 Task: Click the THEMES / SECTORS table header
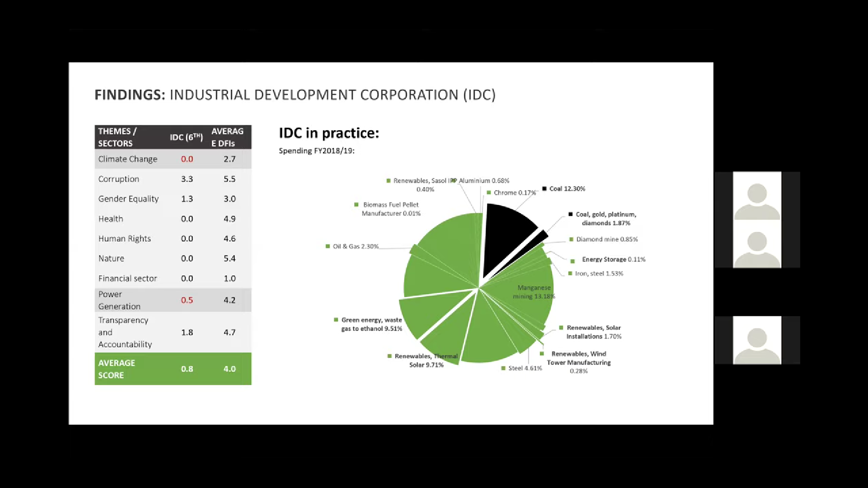click(116, 137)
